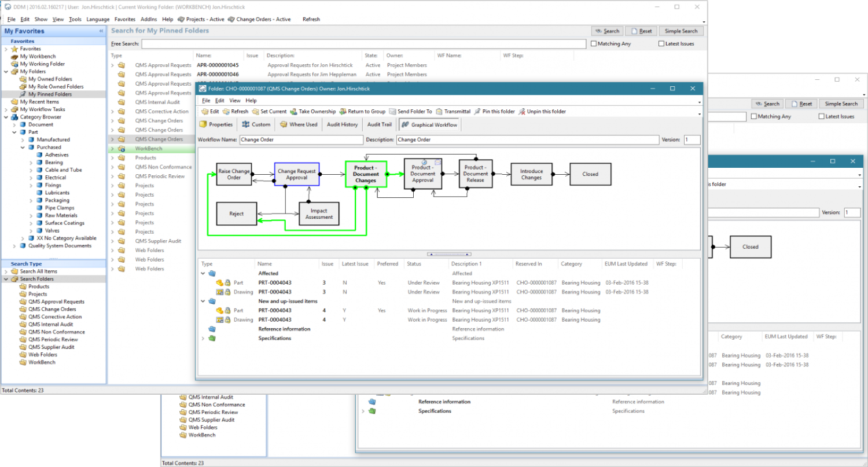Click the workflow pane splitter handle
This screenshot has height=467, width=868.
point(449,254)
